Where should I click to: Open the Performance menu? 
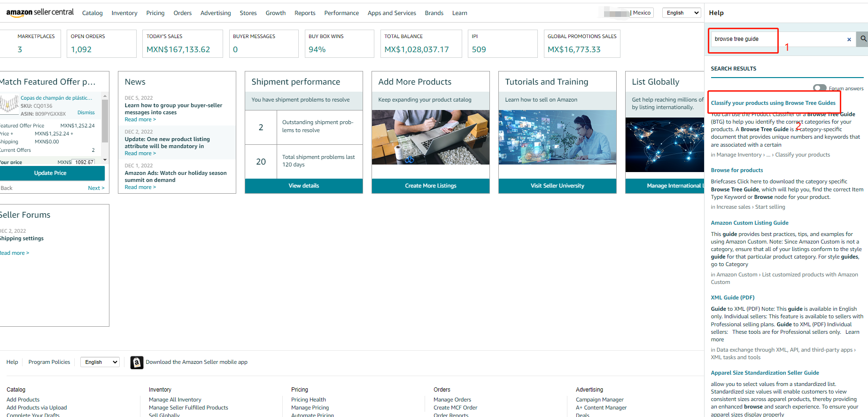point(341,13)
